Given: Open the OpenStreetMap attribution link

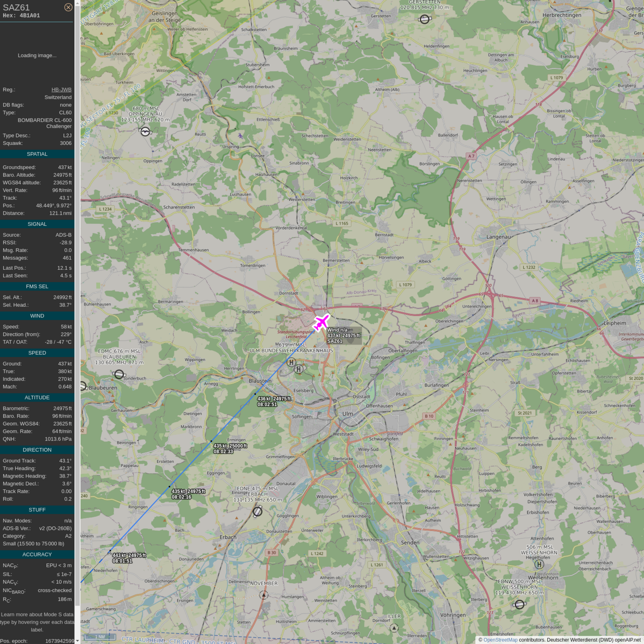Looking at the screenshot, I should [x=500, y=640].
